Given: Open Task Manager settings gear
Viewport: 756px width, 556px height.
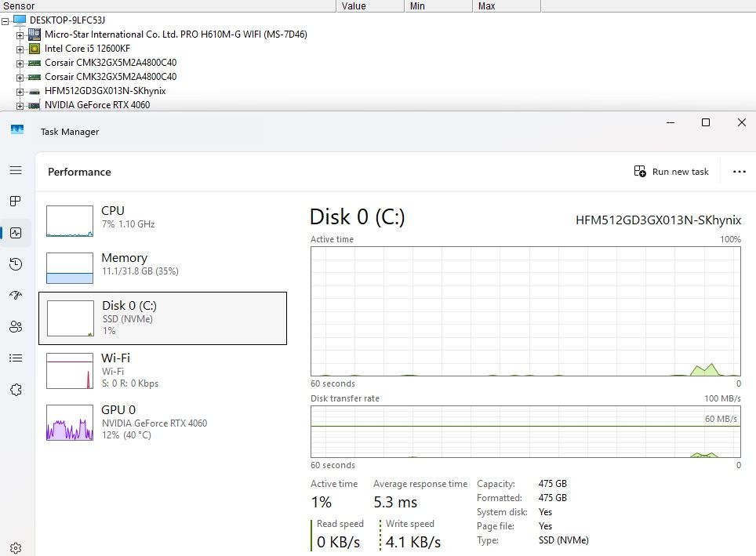Looking at the screenshot, I should click(x=16, y=548).
